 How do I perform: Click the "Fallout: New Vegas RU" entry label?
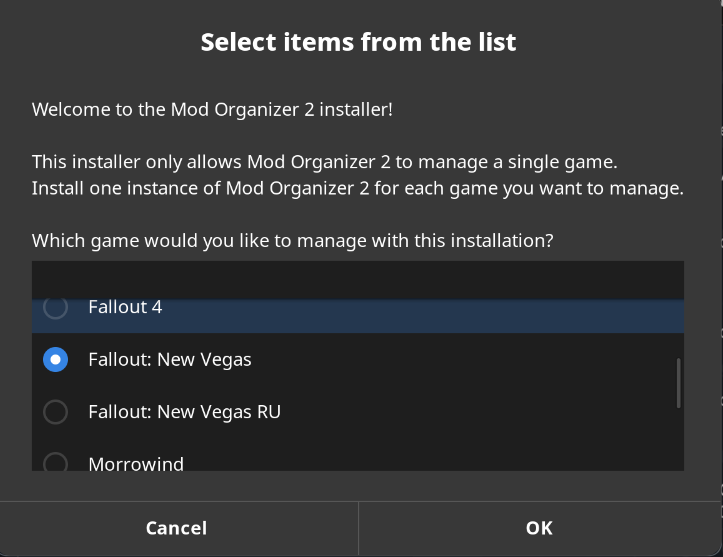pyautogui.click(x=184, y=412)
